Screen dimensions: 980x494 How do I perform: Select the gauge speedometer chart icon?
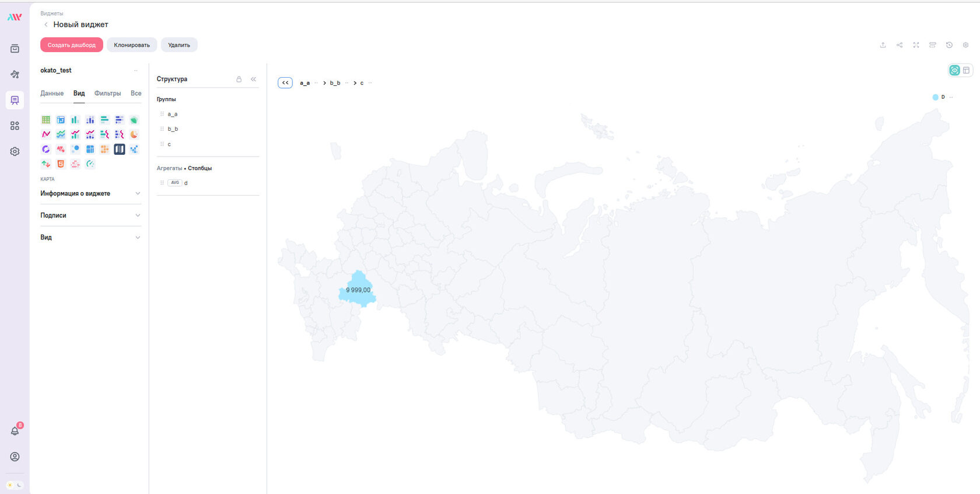[x=90, y=164]
